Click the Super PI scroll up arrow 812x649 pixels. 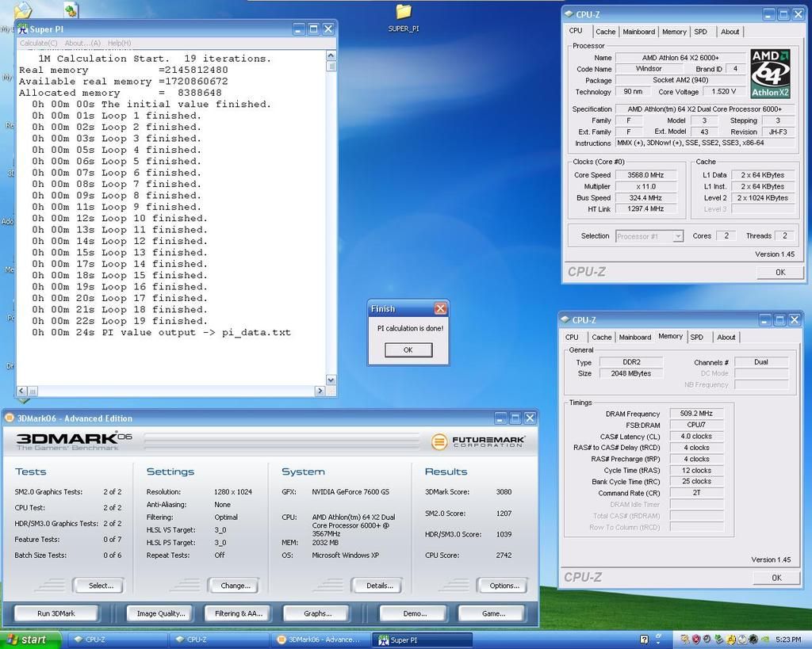pyautogui.click(x=331, y=55)
